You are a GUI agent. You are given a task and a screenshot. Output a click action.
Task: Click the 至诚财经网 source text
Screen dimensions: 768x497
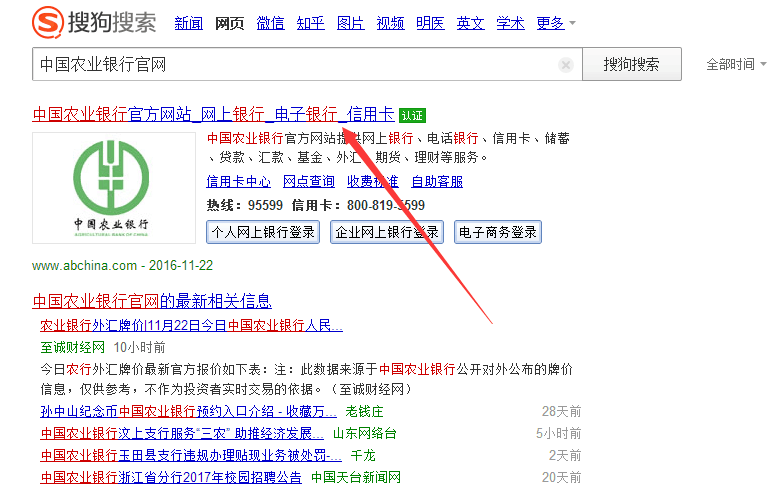tap(72, 347)
